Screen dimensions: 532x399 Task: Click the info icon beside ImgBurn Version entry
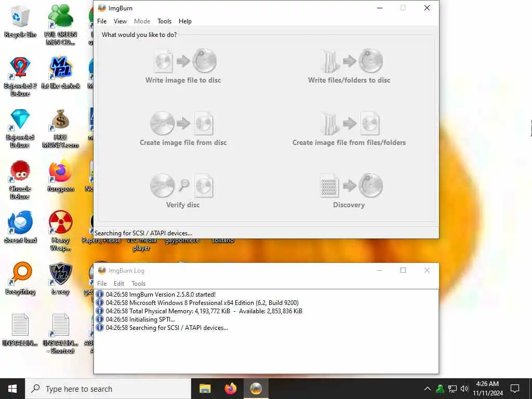click(100, 294)
